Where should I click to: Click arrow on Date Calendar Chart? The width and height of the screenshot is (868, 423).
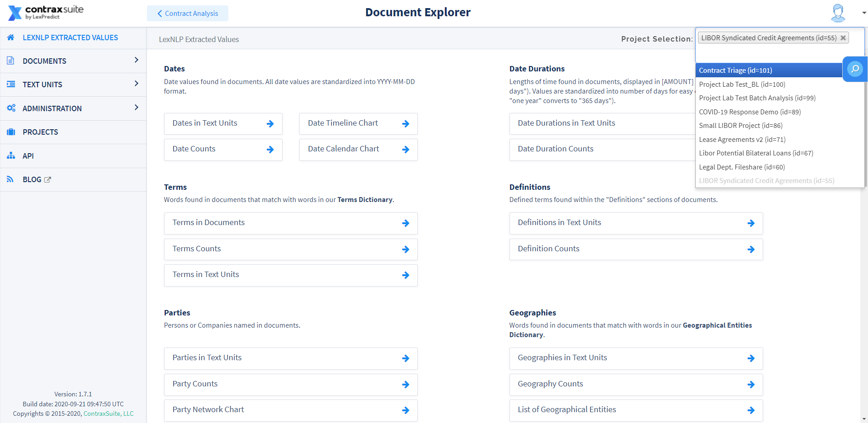pyautogui.click(x=406, y=150)
